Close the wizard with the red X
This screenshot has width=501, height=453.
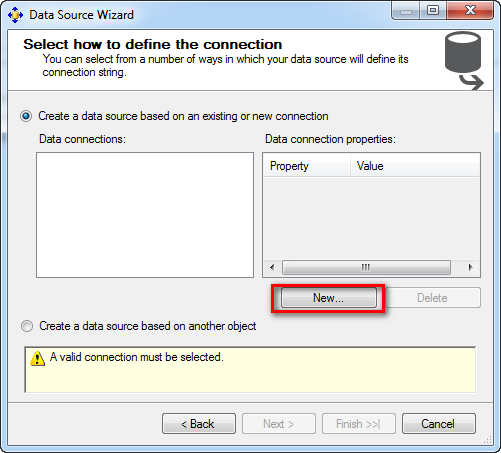point(470,11)
